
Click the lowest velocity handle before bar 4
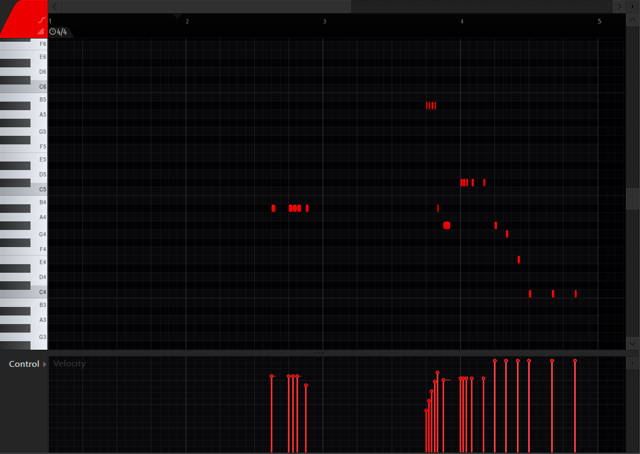pyautogui.click(x=426, y=410)
